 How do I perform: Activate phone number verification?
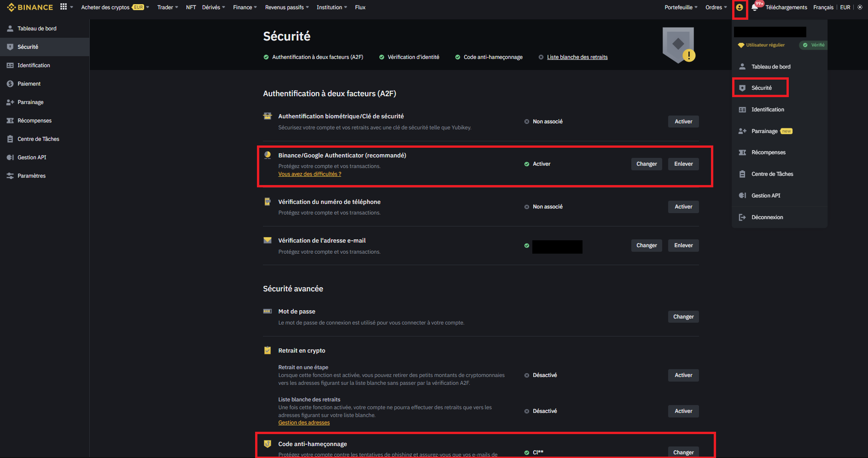pyautogui.click(x=683, y=207)
